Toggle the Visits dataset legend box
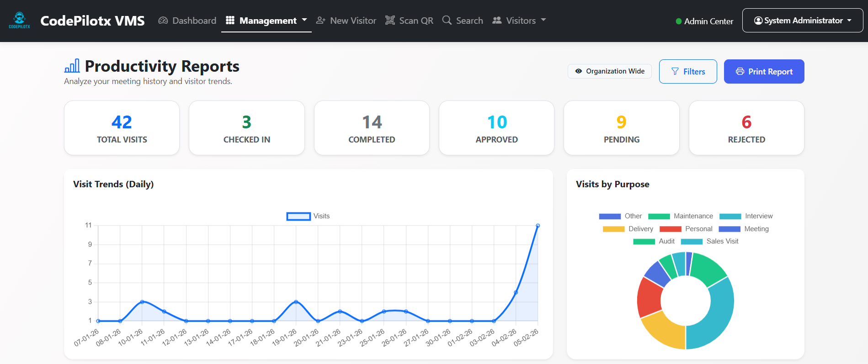This screenshot has height=364, width=868. tap(298, 216)
